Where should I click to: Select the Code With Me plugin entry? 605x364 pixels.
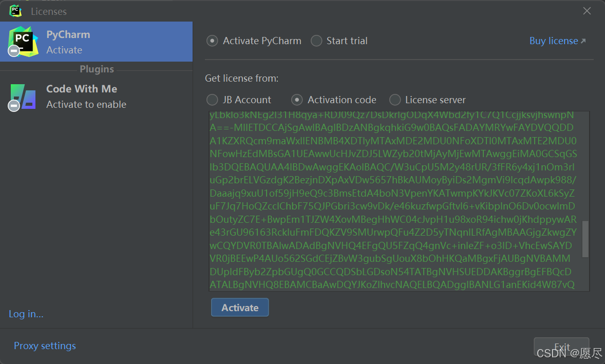96,97
